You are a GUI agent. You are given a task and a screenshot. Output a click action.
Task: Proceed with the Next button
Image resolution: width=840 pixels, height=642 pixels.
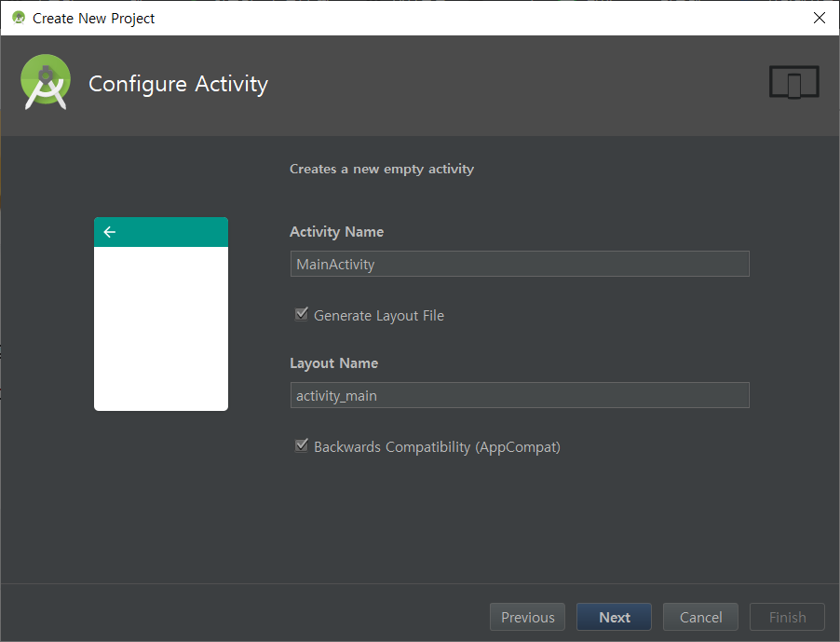pyautogui.click(x=614, y=617)
